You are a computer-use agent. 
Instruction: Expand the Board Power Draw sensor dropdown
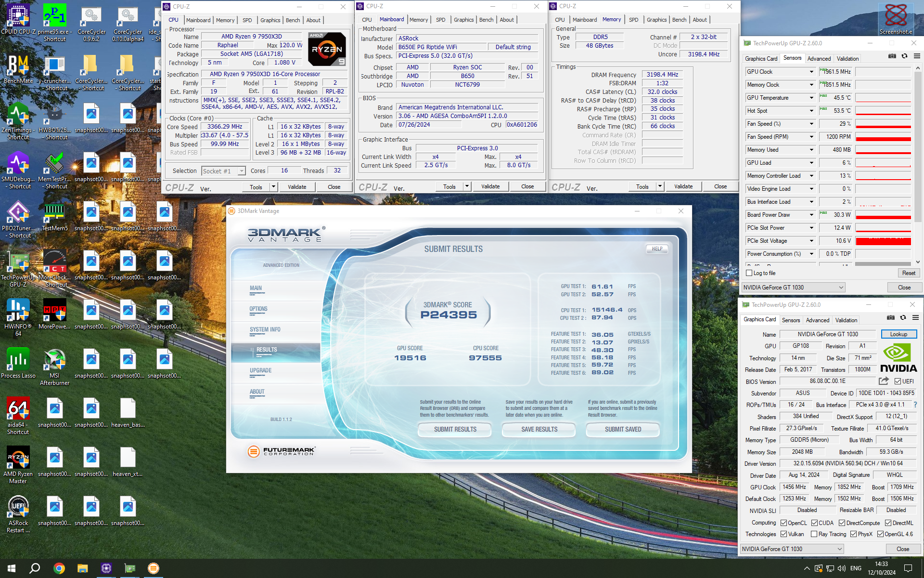[x=811, y=215]
